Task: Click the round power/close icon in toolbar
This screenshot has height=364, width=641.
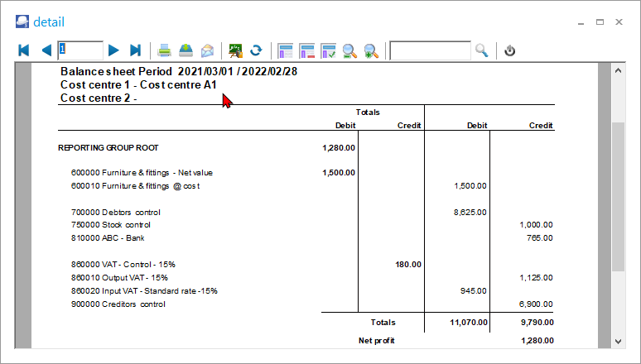Action: click(x=510, y=50)
